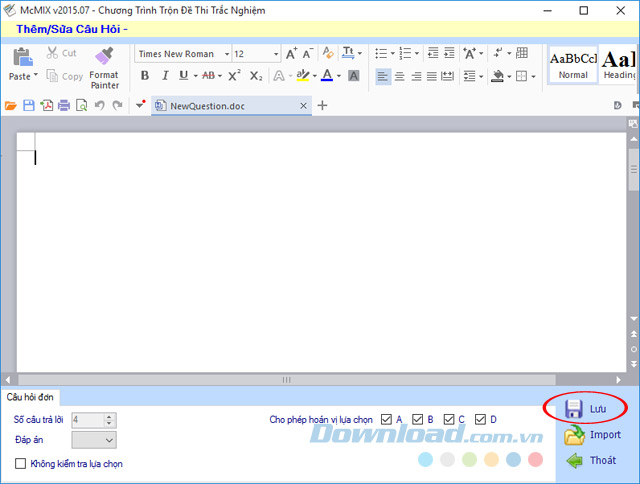This screenshot has width=640, height=484.
Task: Click the Lưu save button
Action: 586,409
